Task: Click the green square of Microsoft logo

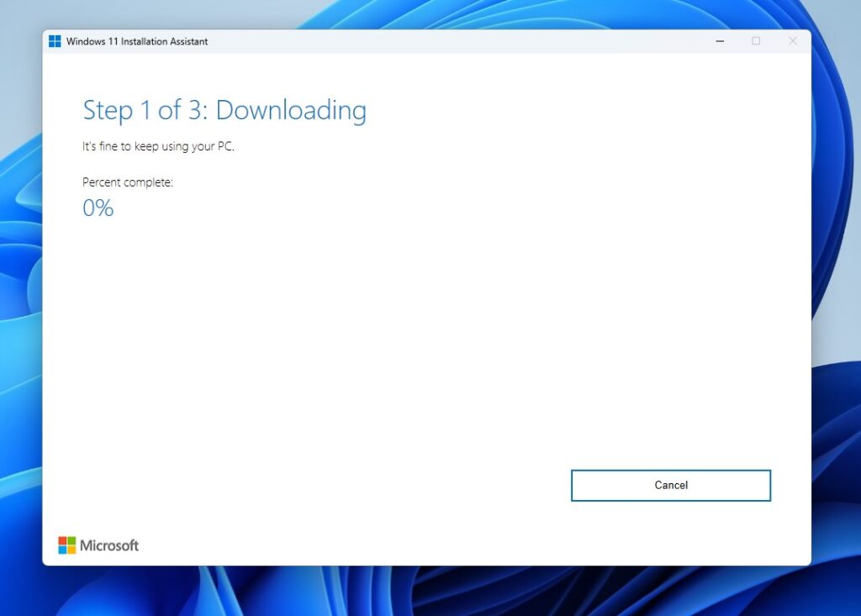Action: click(x=71, y=540)
